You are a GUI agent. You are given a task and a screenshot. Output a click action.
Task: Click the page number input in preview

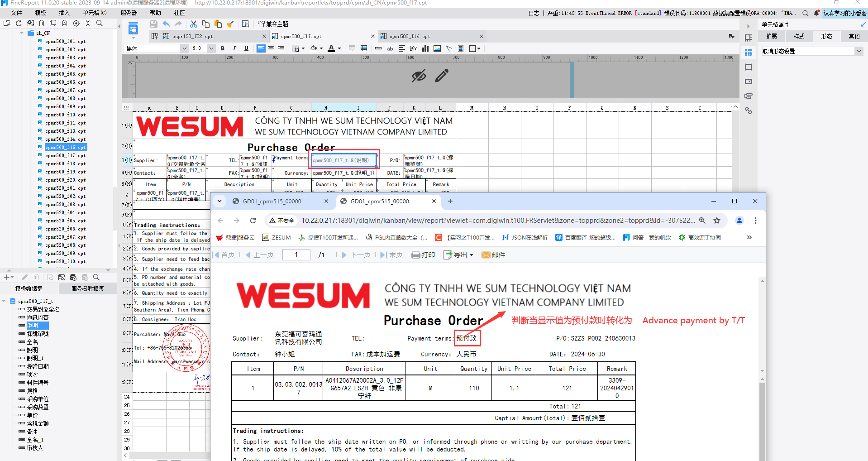(x=296, y=255)
